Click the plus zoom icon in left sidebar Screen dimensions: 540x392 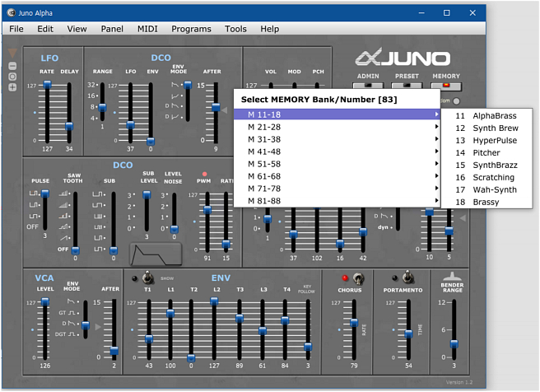12,87
